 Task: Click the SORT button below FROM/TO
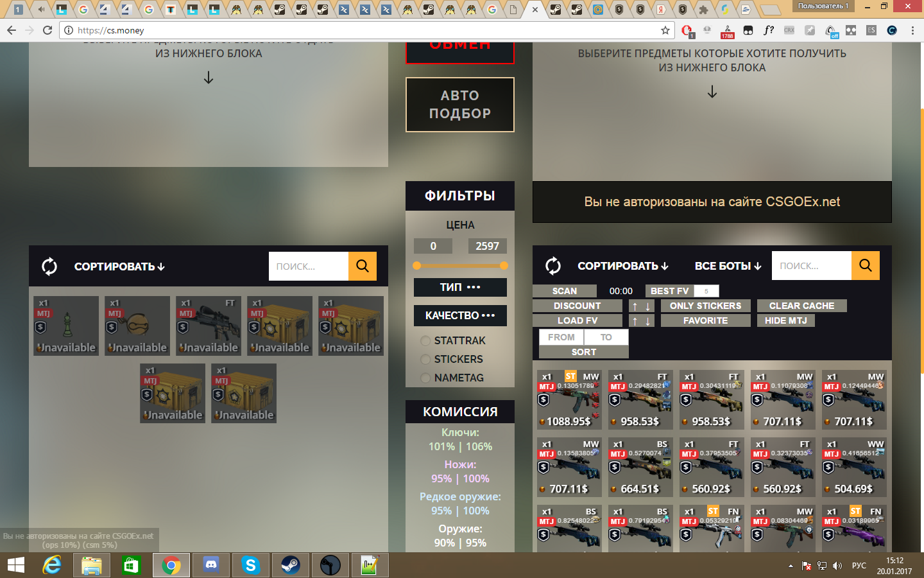(x=584, y=352)
